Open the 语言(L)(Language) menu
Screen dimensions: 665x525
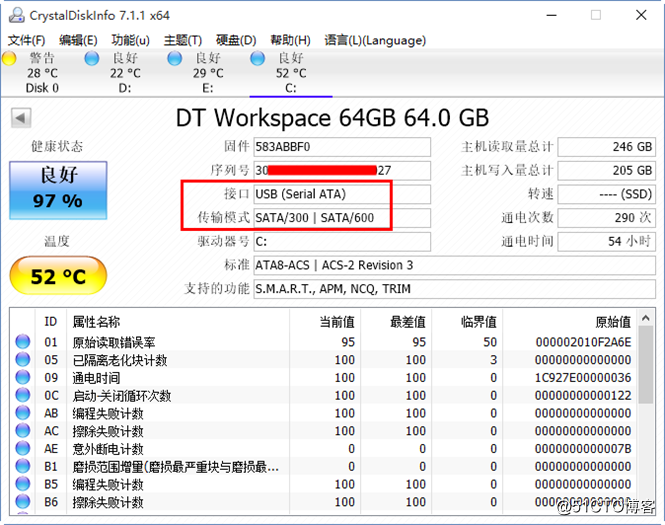tap(375, 40)
